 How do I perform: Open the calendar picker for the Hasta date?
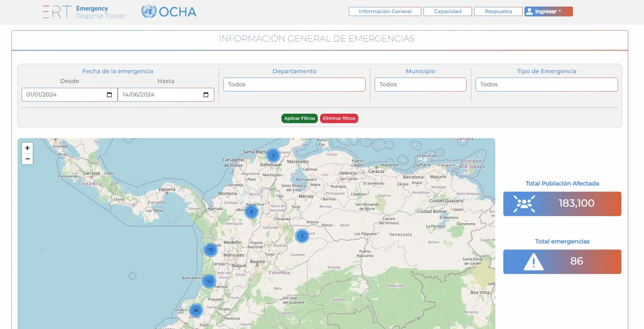206,94
